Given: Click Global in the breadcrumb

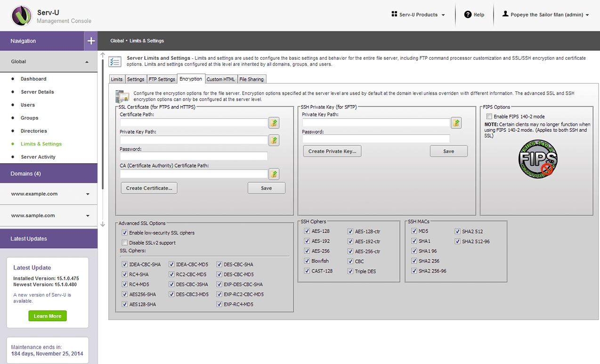Looking at the screenshot, I should [117, 41].
